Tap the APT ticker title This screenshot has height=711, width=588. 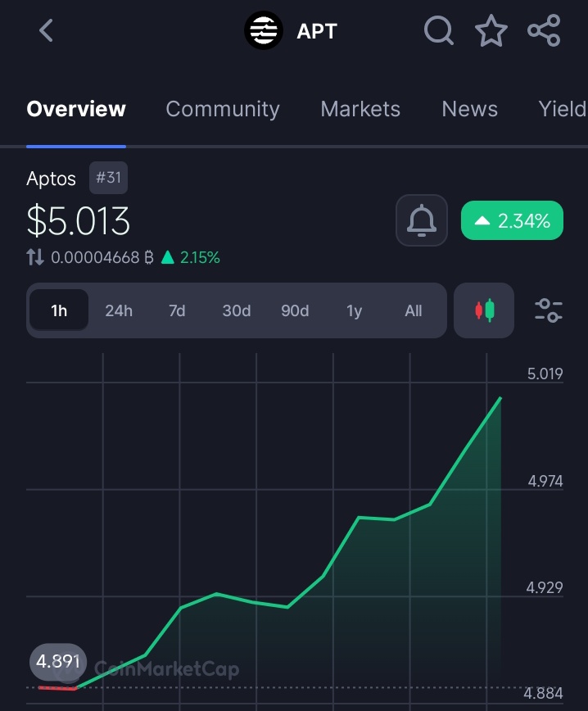click(317, 31)
